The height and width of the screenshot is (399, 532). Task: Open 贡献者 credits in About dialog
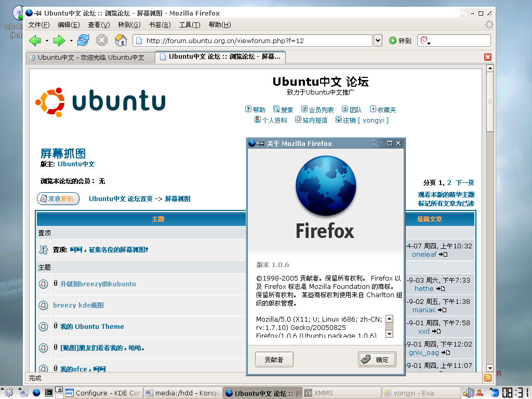point(274,360)
